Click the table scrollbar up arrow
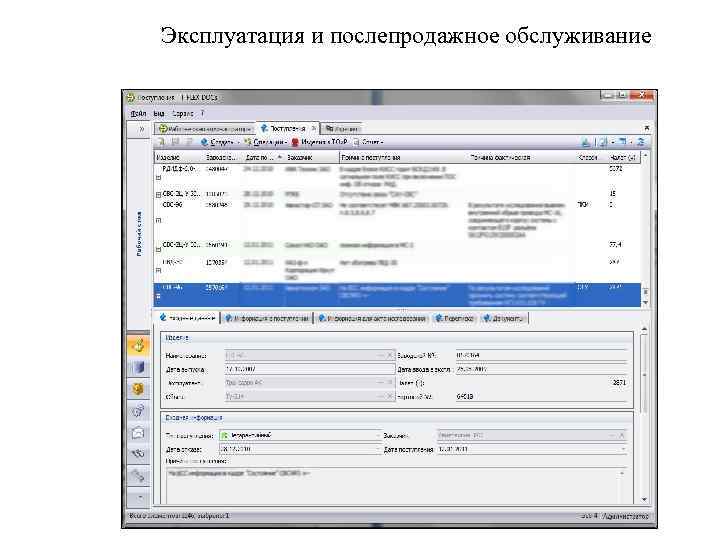 pos(645,157)
